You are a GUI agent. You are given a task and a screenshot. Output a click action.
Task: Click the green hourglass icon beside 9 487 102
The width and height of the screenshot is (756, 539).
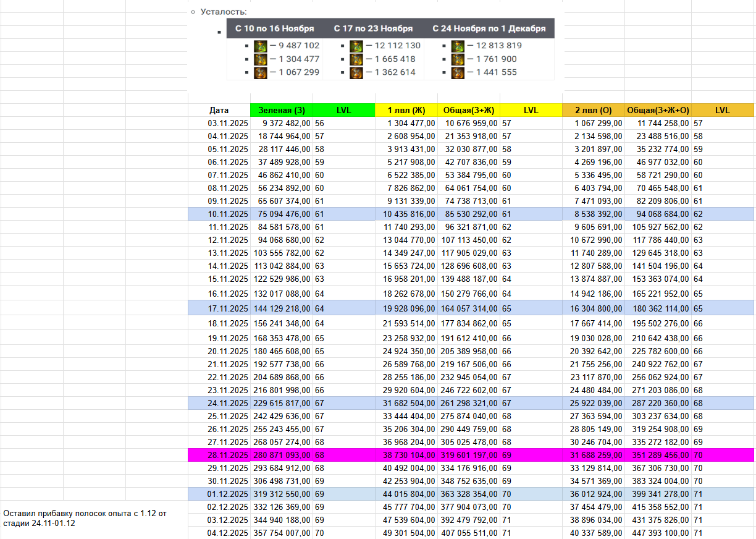[260, 46]
